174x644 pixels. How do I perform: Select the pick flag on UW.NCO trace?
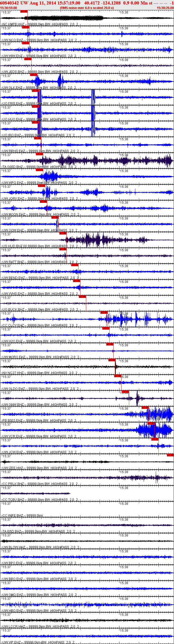[x=25, y=27]
